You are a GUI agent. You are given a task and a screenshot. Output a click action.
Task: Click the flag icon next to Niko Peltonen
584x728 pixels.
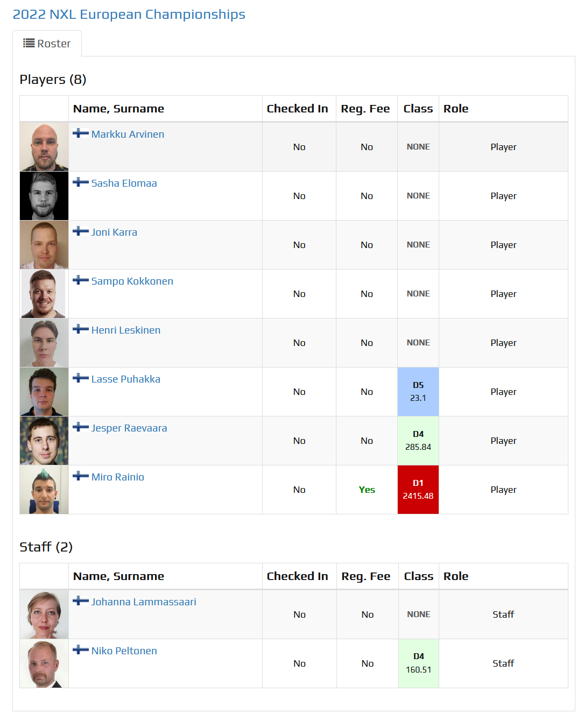coord(81,650)
